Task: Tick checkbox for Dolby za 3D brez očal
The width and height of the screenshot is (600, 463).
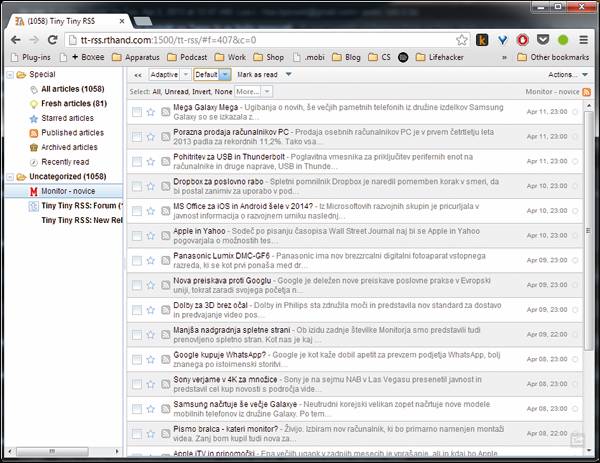Action: point(137,310)
